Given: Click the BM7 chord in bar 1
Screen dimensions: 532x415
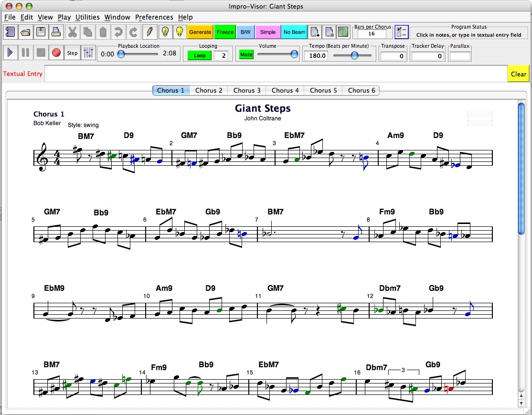Looking at the screenshot, I should pyautogui.click(x=86, y=136).
